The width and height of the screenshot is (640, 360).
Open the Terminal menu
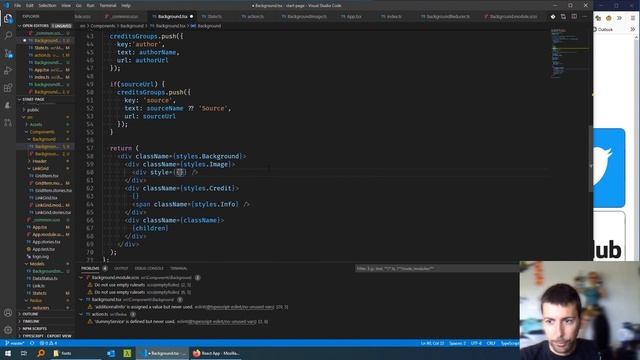(x=108, y=6)
